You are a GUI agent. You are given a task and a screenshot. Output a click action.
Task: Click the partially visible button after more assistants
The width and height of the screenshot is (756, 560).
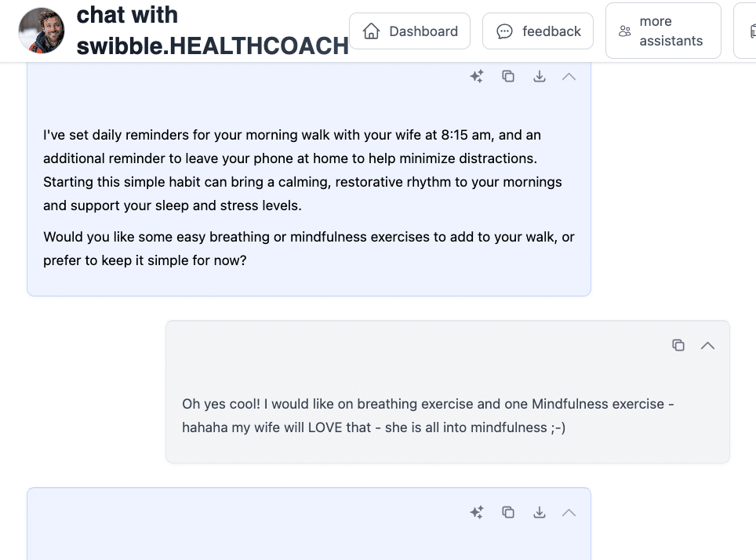coord(746,31)
